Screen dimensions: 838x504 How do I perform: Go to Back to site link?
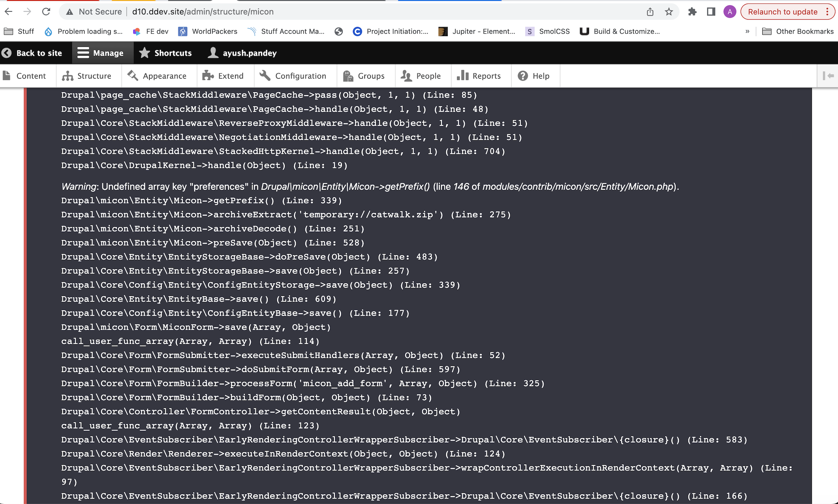tap(34, 53)
